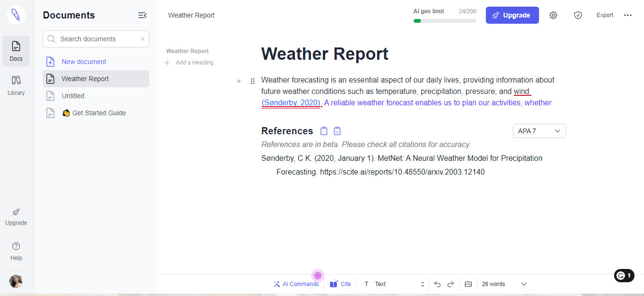644x296 pixels.
Task: Click the first references copy icon
Action: (324, 131)
